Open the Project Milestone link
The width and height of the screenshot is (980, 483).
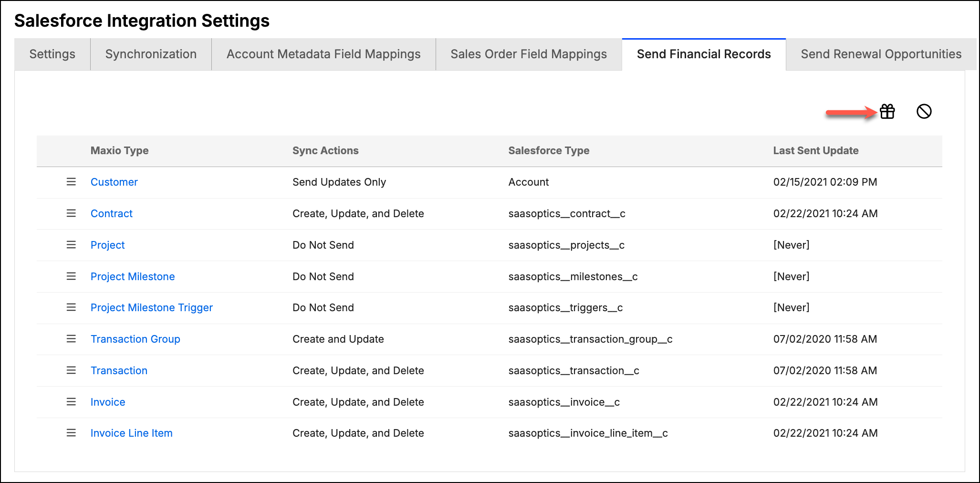coord(133,276)
